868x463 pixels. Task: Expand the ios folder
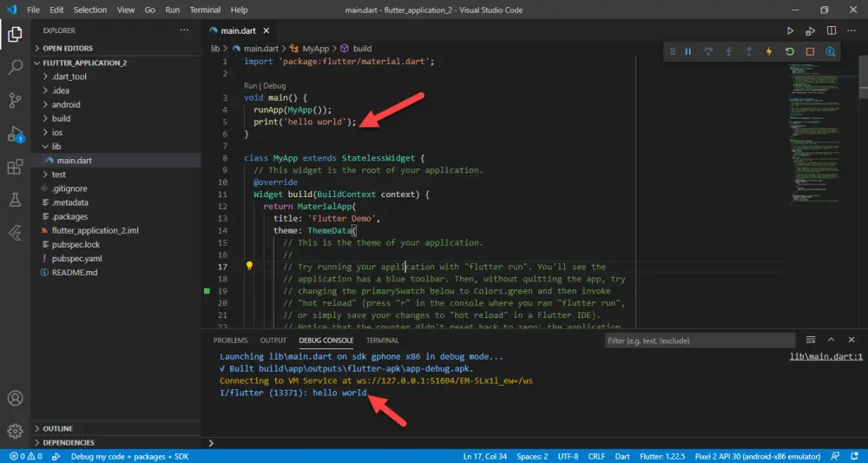click(115, 132)
